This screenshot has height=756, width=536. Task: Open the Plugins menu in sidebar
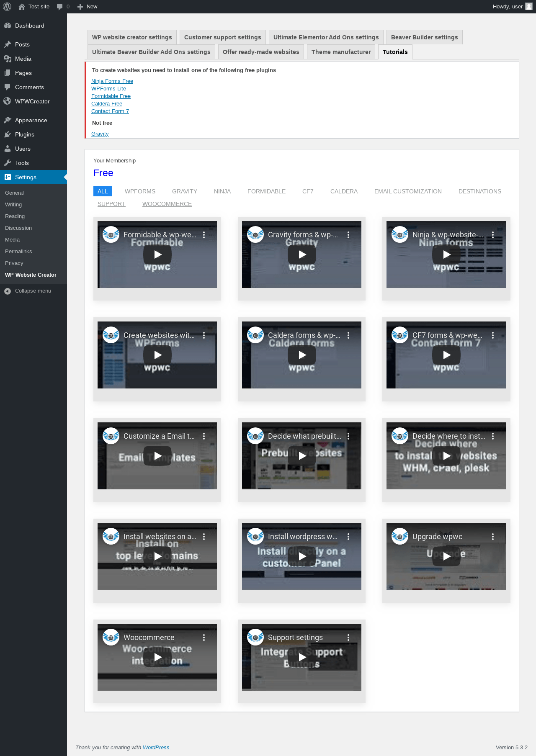pos(25,134)
